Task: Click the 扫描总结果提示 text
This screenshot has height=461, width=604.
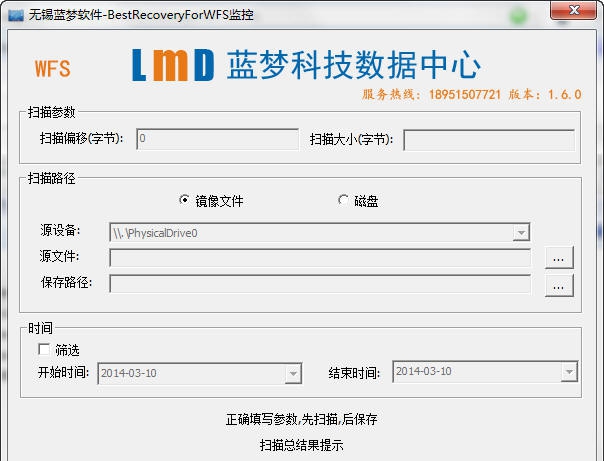Action: [302, 445]
